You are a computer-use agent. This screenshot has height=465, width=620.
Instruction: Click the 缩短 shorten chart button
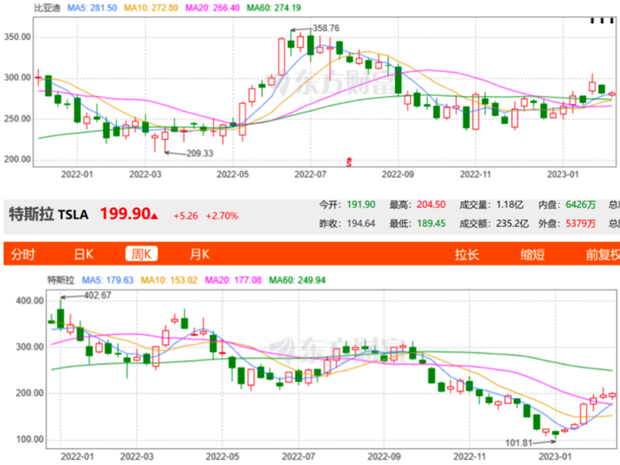coord(532,254)
